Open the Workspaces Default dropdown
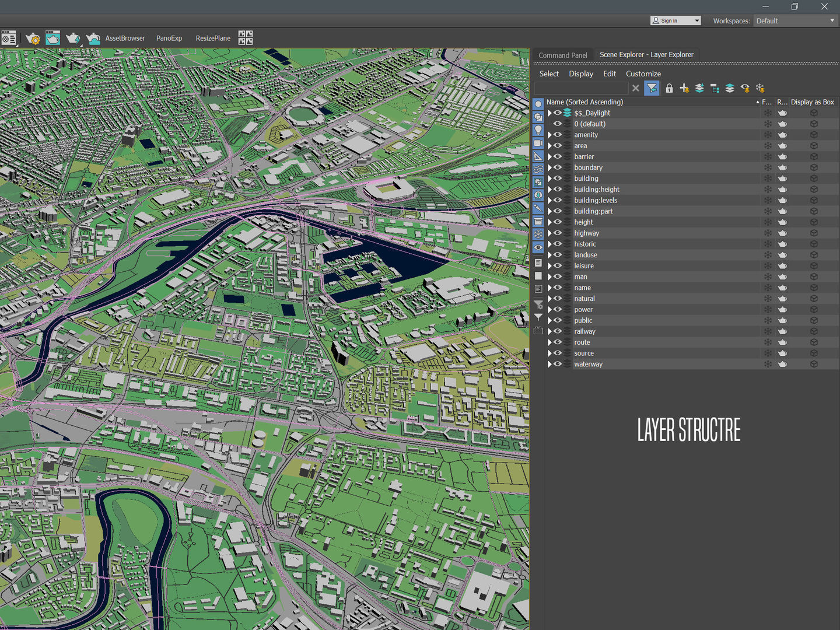The height and width of the screenshot is (630, 840). click(x=795, y=20)
